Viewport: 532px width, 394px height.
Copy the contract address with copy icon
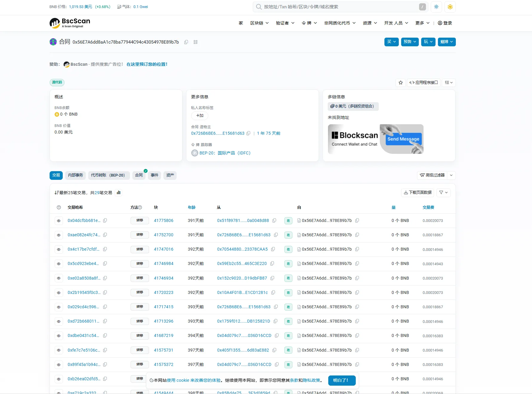click(x=186, y=42)
